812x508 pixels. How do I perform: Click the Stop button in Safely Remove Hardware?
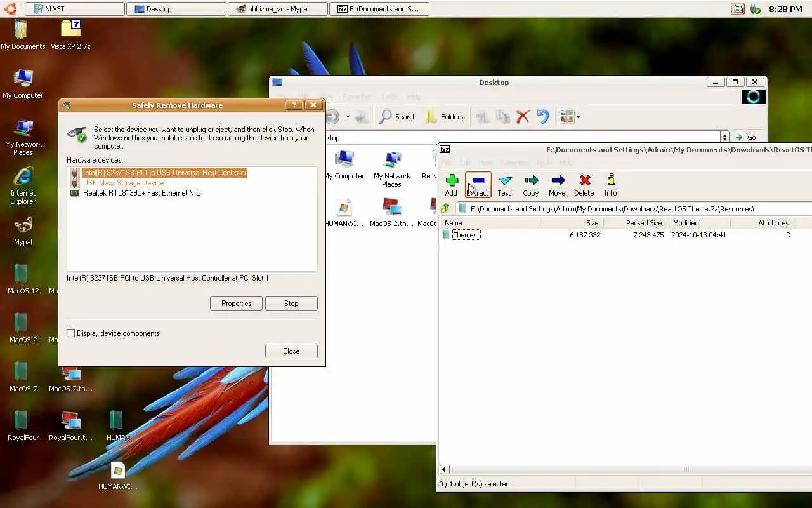(x=291, y=304)
